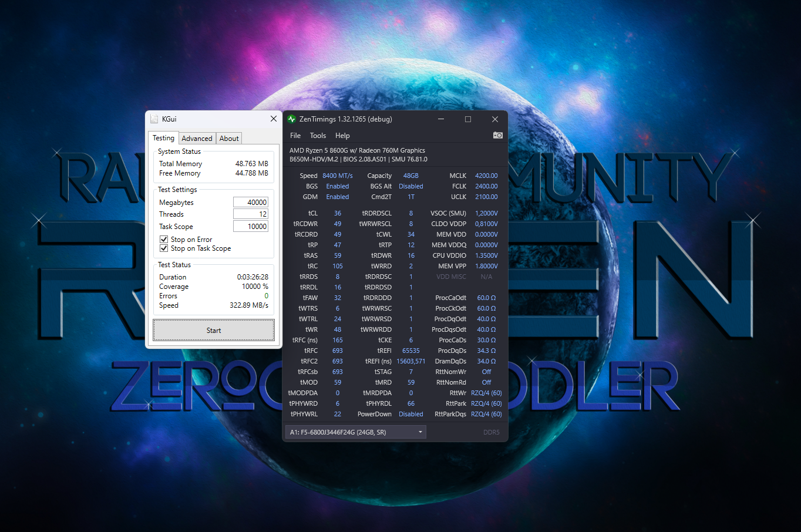Click the RttNomWr Off value

tap(486, 372)
